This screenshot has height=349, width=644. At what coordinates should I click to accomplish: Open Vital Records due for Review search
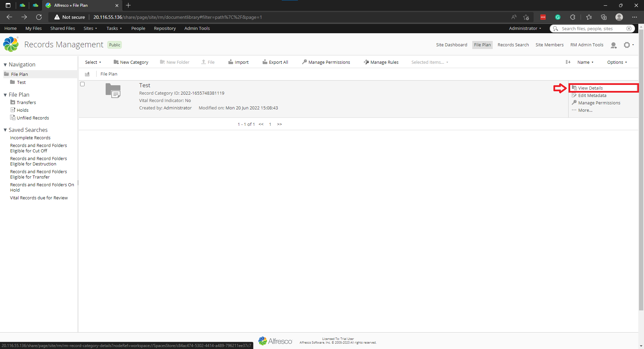(x=39, y=198)
